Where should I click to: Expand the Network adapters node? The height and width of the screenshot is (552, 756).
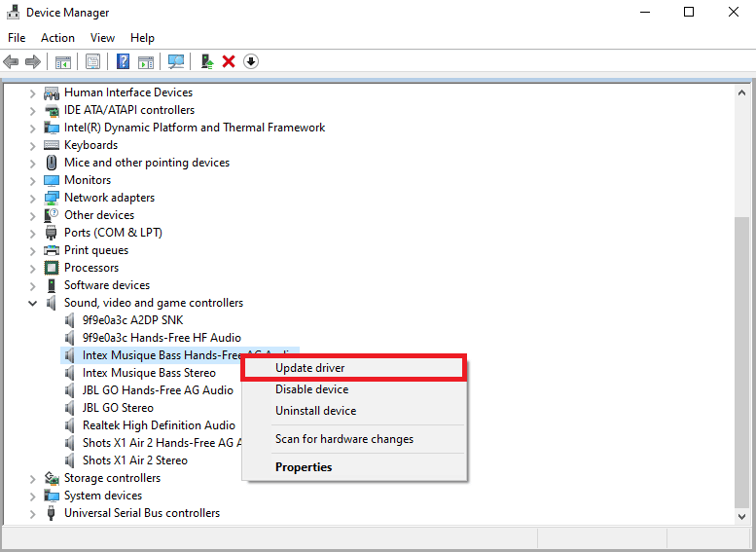click(x=33, y=199)
